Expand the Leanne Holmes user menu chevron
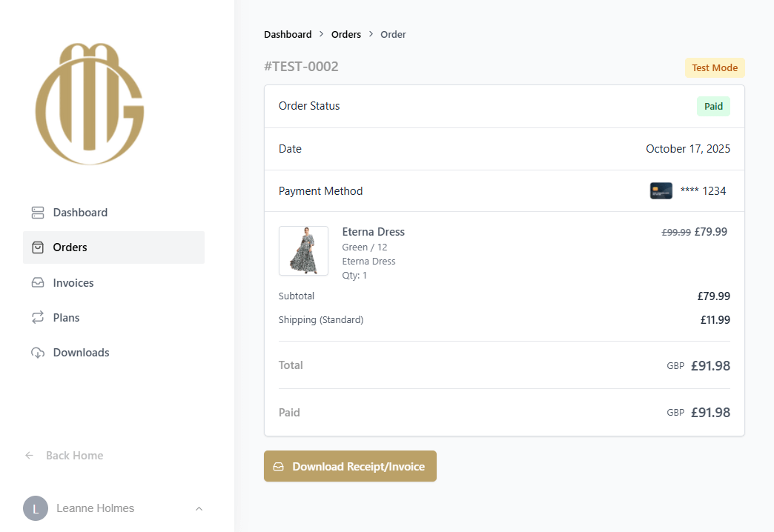 199,508
